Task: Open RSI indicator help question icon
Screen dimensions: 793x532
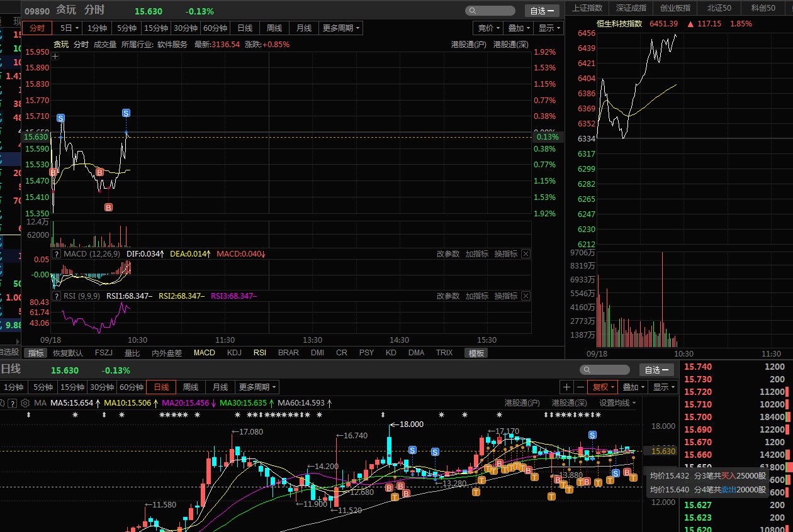Action: point(57,296)
